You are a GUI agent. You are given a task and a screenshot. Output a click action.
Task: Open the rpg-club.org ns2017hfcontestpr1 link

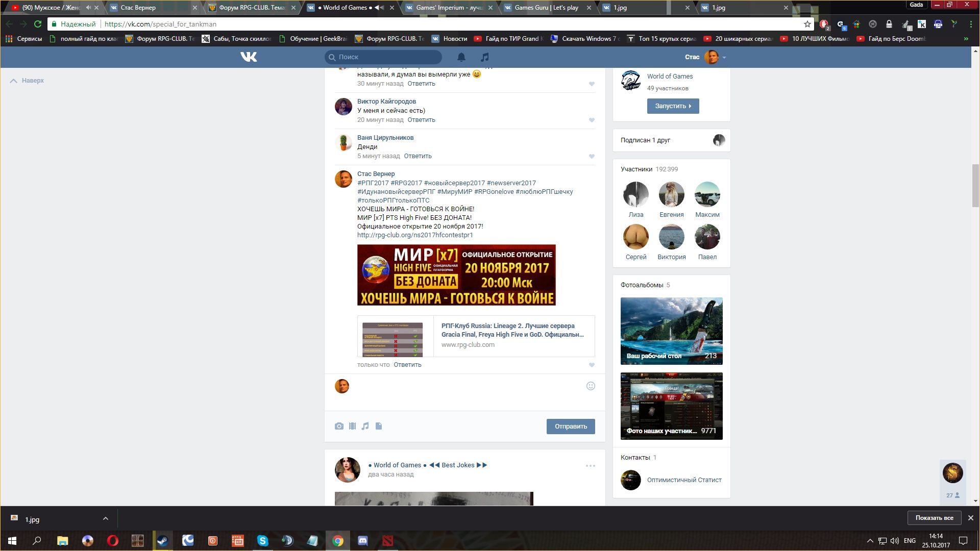pyautogui.click(x=415, y=235)
